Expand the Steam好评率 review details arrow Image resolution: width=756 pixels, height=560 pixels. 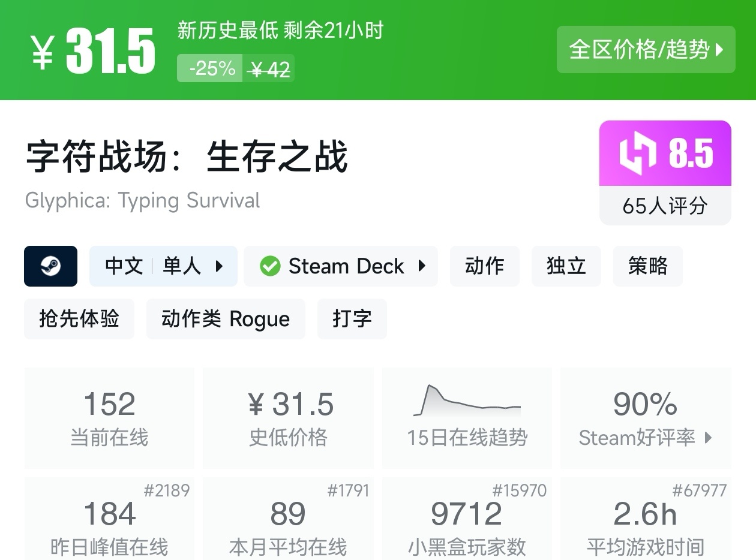(708, 438)
